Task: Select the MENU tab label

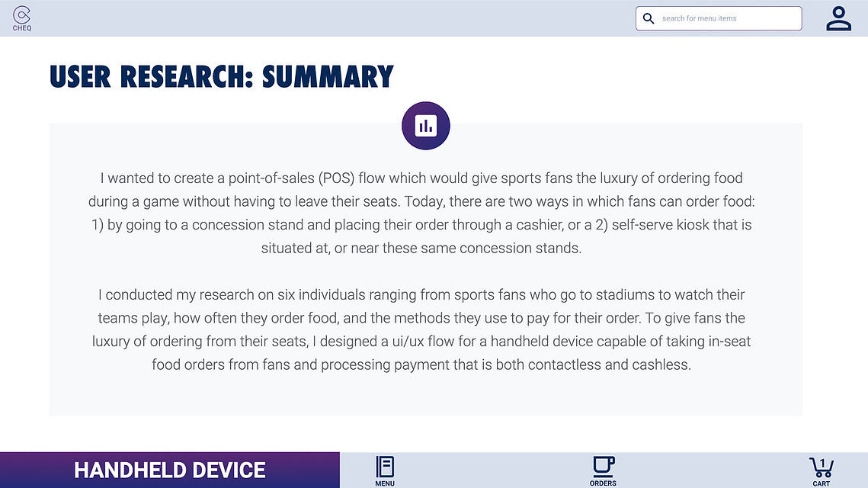Action: tap(385, 483)
